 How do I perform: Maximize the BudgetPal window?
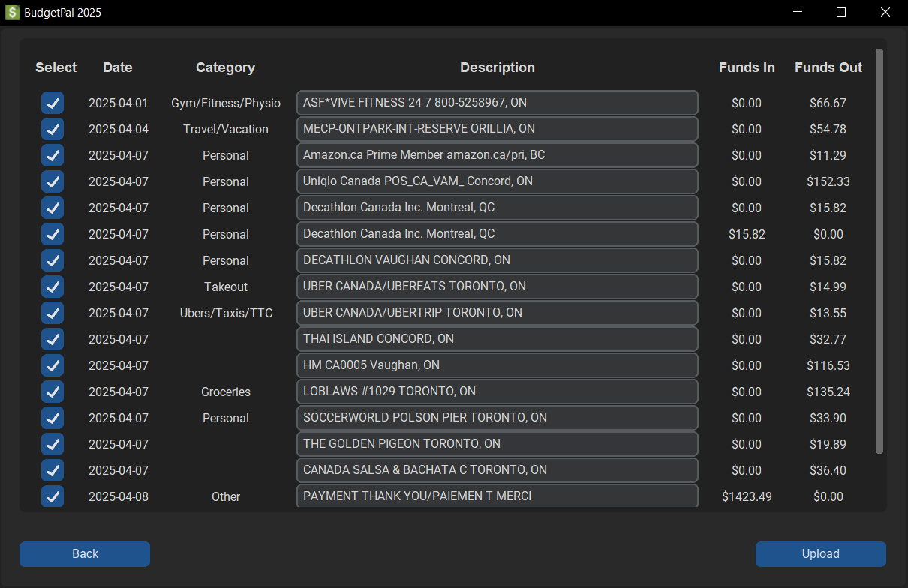click(841, 13)
